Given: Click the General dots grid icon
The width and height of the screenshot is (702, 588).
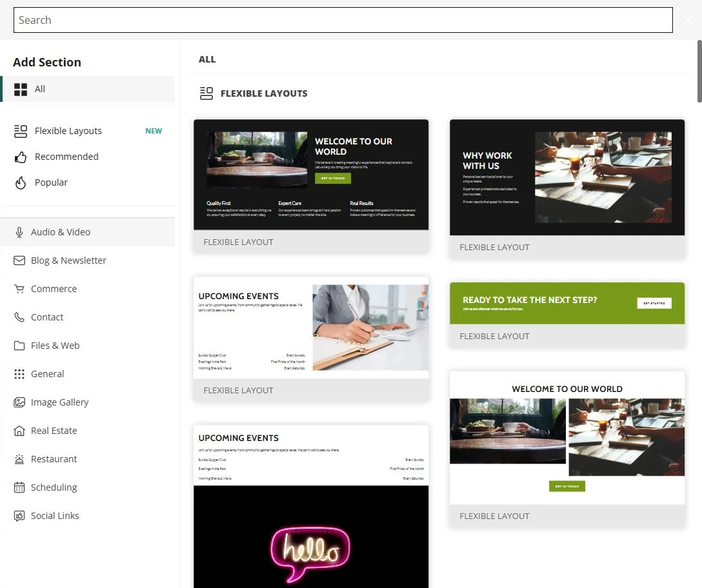Looking at the screenshot, I should (x=19, y=374).
